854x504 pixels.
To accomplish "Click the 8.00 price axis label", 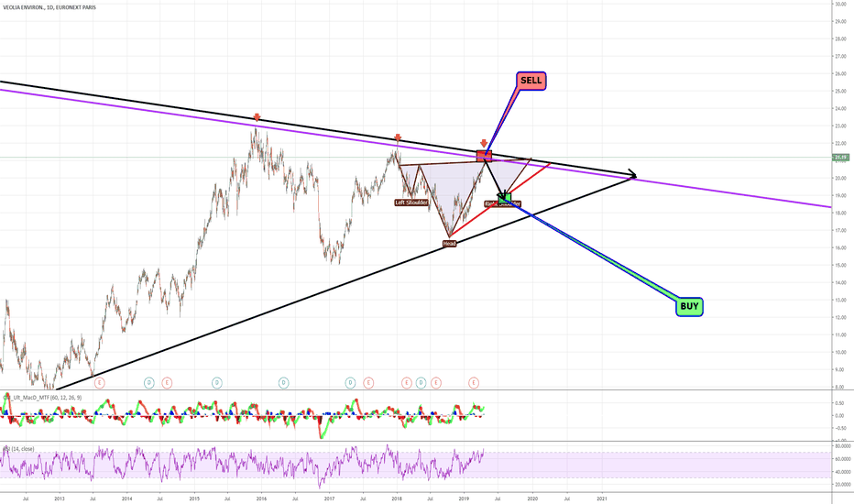I will (x=840, y=387).
